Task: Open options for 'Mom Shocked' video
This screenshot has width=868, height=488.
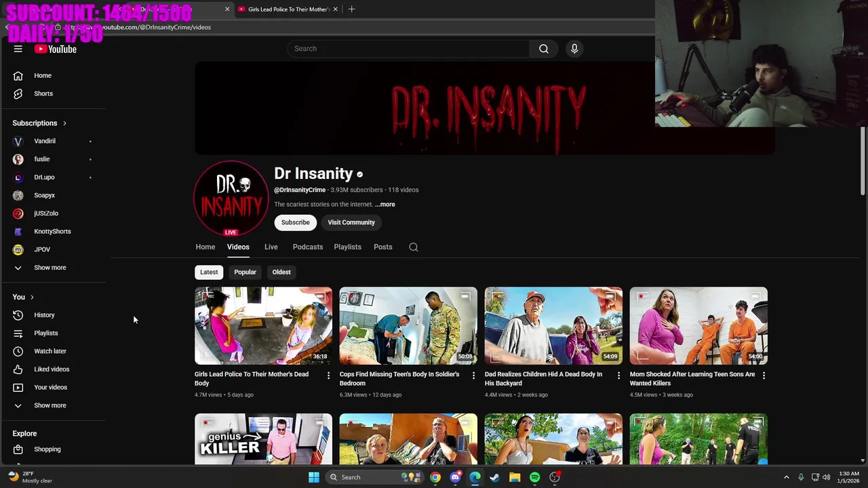Action: (764, 375)
